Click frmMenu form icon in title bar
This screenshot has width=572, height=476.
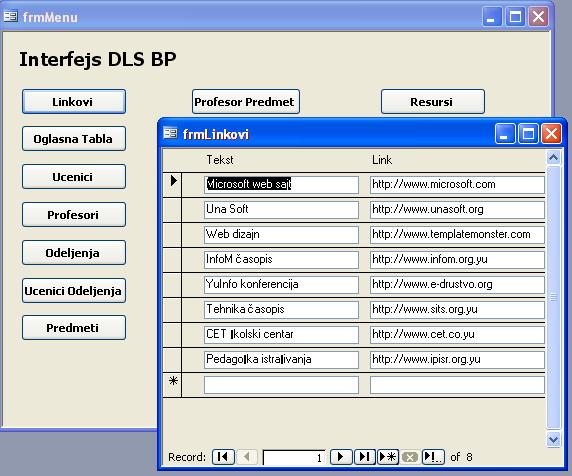pyautogui.click(x=11, y=16)
